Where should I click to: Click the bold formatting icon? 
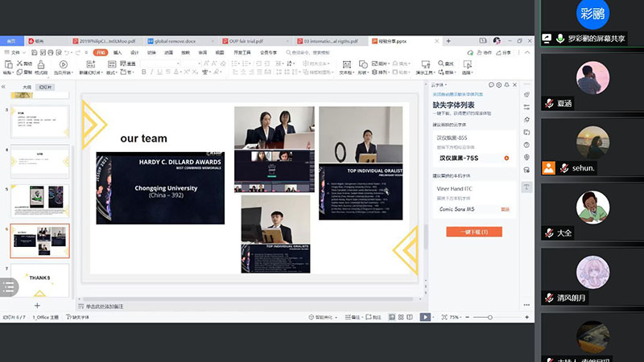143,72
